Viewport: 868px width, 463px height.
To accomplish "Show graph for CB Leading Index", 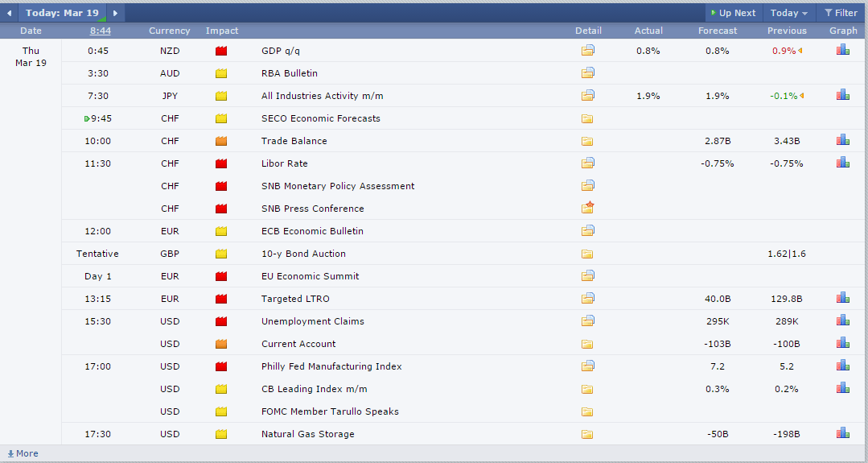I will [x=842, y=387].
